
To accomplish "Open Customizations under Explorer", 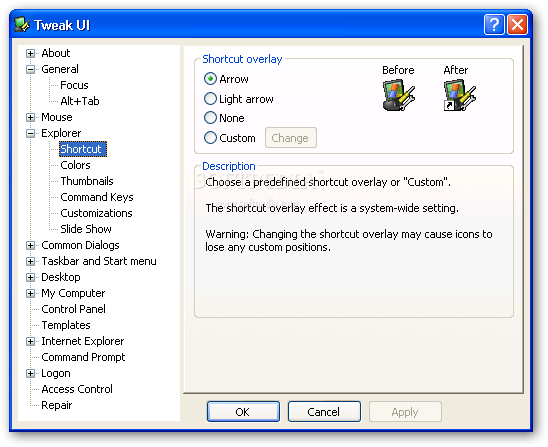I will click(x=96, y=213).
